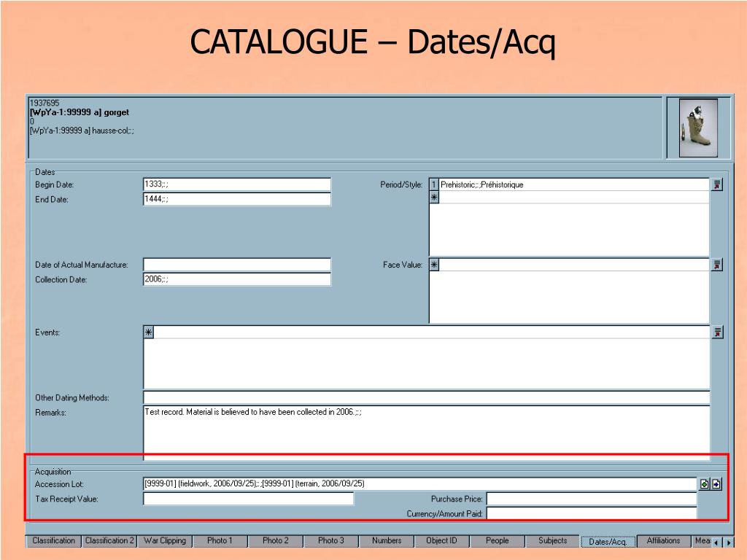Select the new-row asterisk in Events

[x=149, y=332]
